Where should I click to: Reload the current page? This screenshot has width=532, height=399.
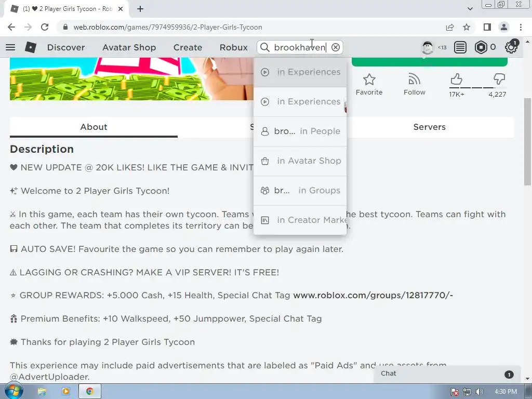(45, 27)
